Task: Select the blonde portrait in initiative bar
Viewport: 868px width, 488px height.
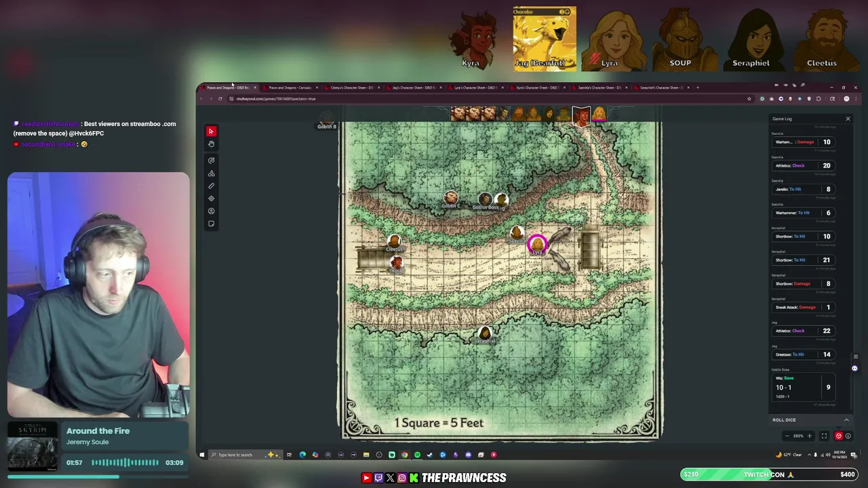Action: click(x=599, y=115)
